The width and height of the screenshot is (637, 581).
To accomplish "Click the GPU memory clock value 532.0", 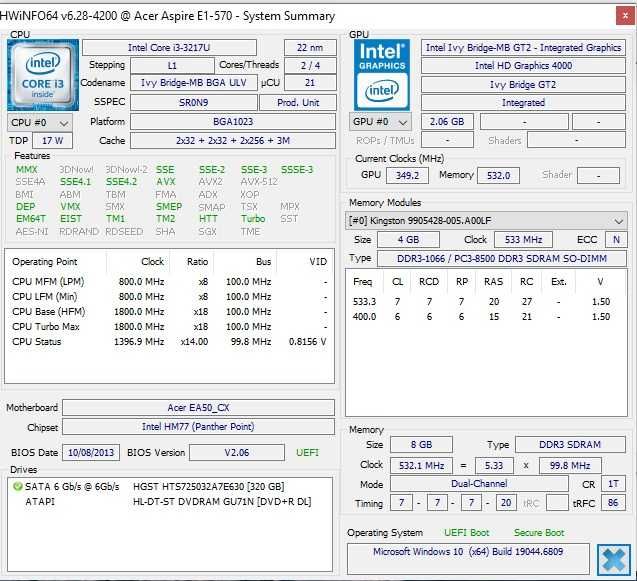I will coord(498,176).
